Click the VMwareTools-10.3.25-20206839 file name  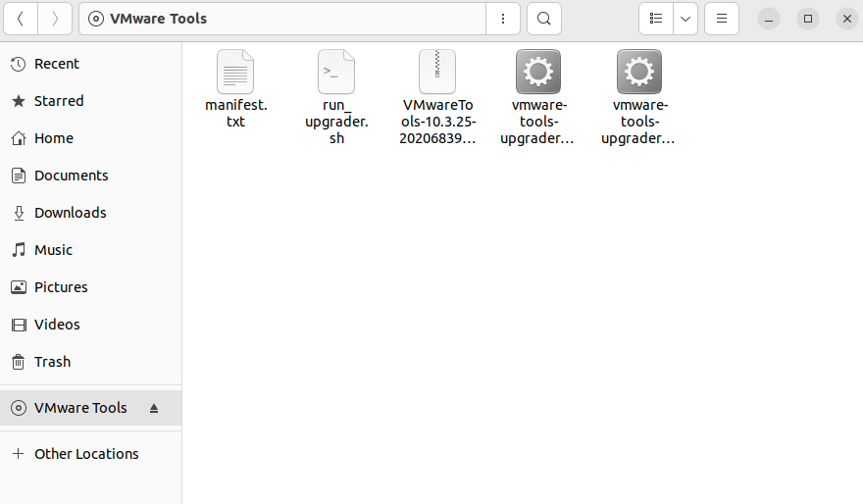point(437,122)
